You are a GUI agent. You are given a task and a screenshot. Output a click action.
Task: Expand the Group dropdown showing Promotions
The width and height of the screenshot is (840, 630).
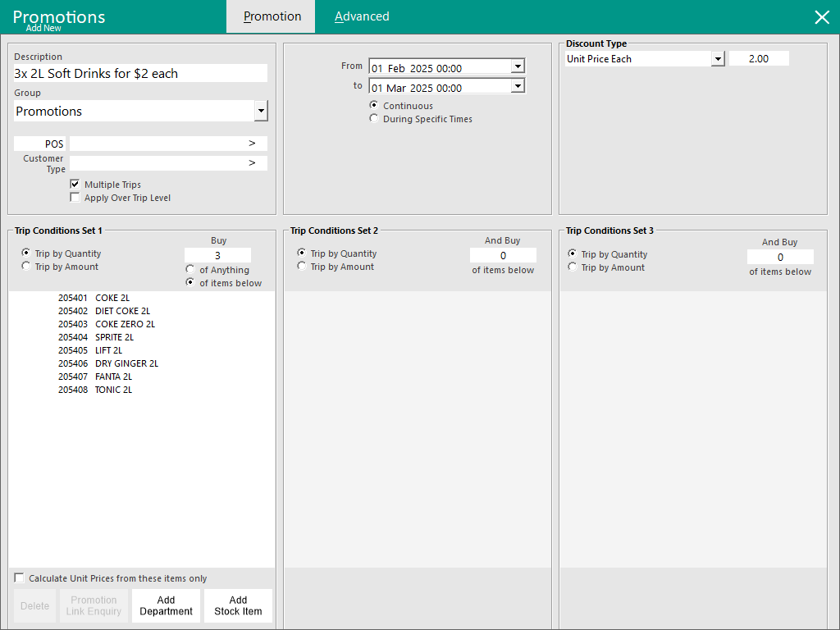point(261,111)
